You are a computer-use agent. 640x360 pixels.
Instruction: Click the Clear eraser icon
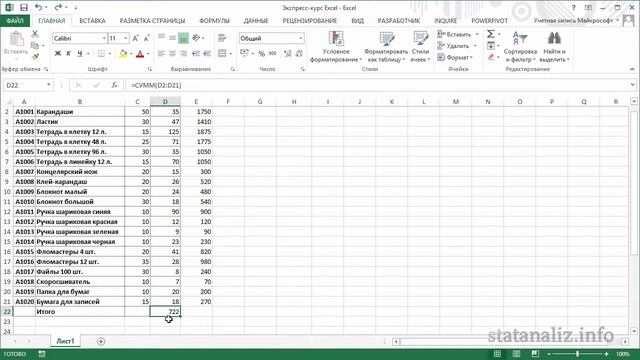491,57
